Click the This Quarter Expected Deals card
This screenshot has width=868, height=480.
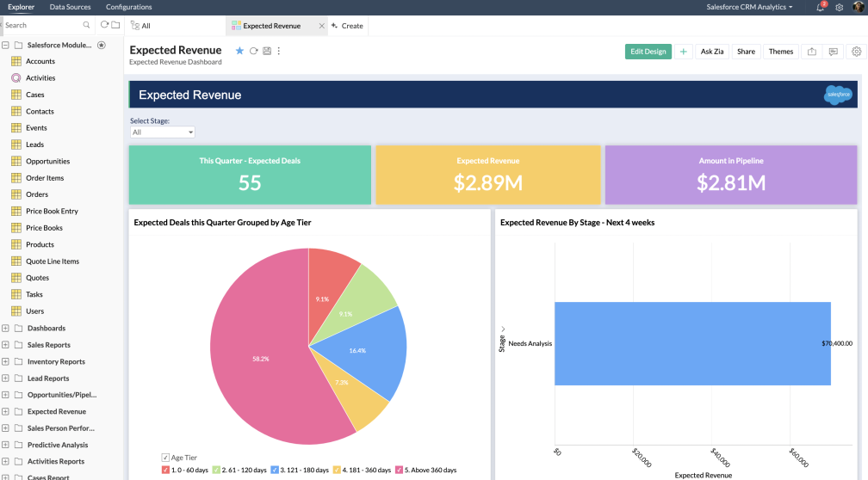250,175
